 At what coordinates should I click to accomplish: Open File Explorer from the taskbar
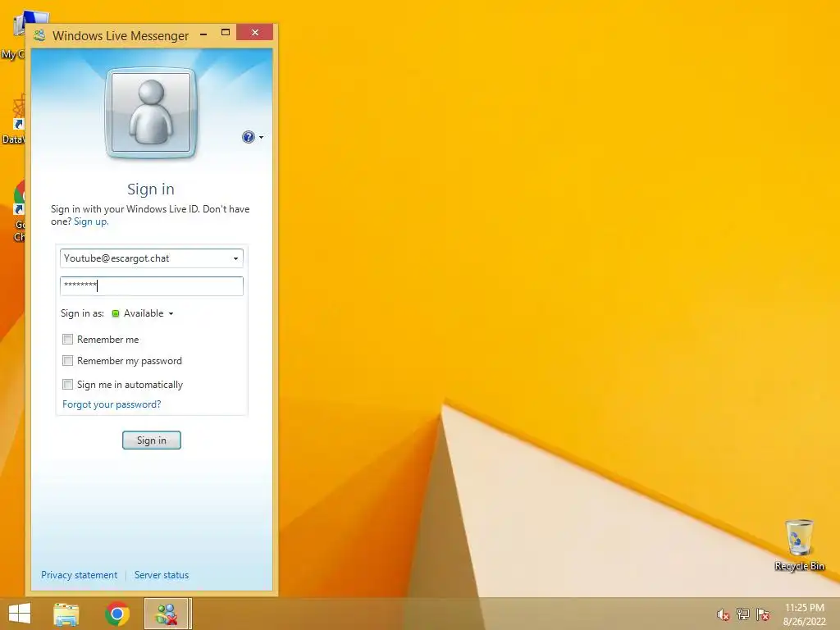66,614
